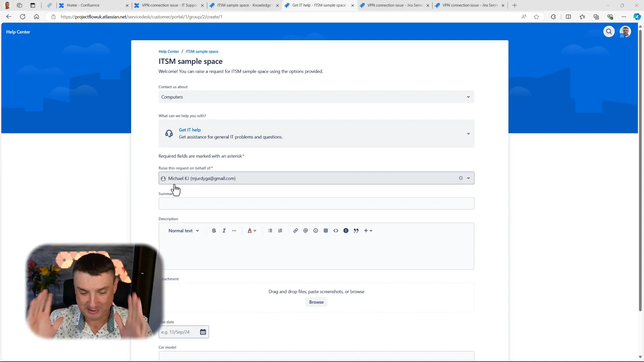
Task: Open the user profile avatar menu
Action: pos(625,32)
